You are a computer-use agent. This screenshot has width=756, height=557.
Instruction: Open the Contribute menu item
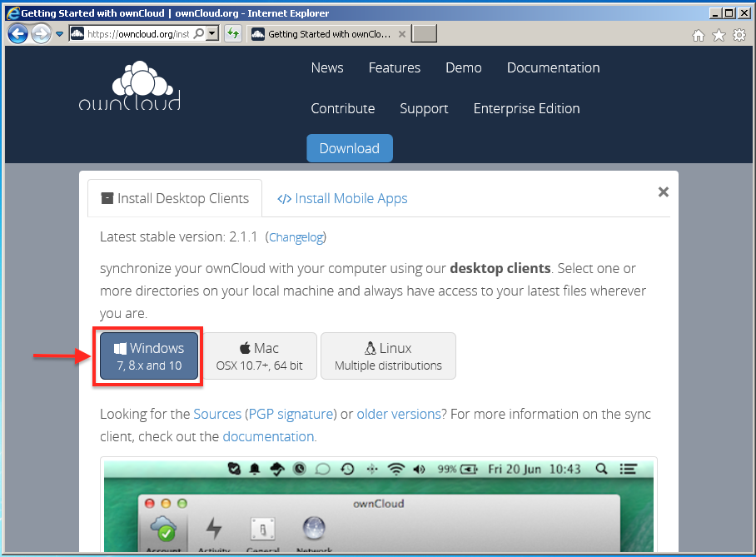343,108
